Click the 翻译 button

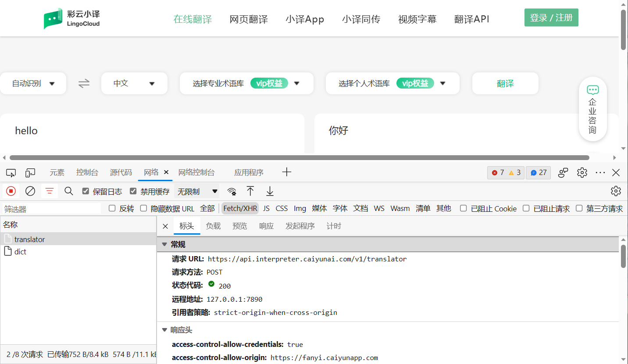tap(505, 83)
